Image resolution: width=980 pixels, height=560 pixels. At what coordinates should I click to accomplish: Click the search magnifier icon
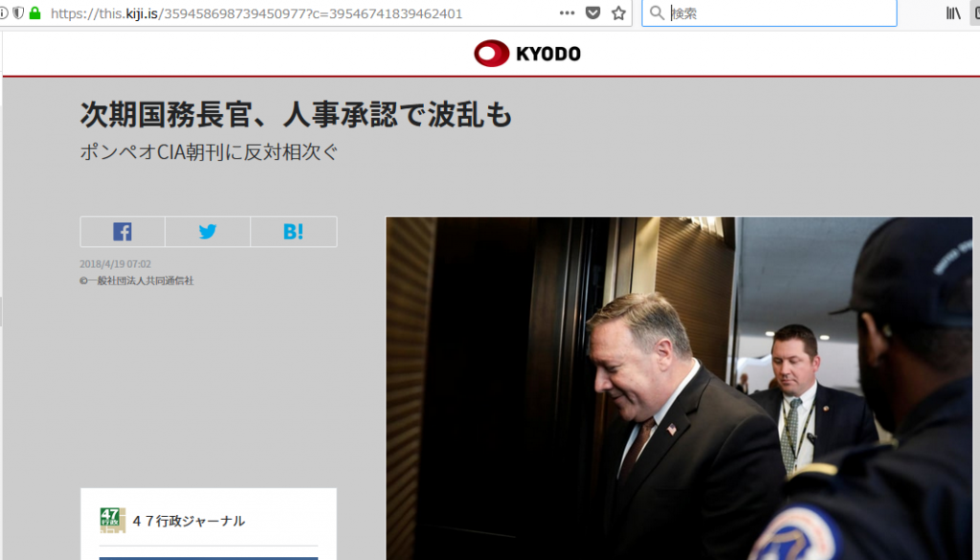tap(657, 13)
